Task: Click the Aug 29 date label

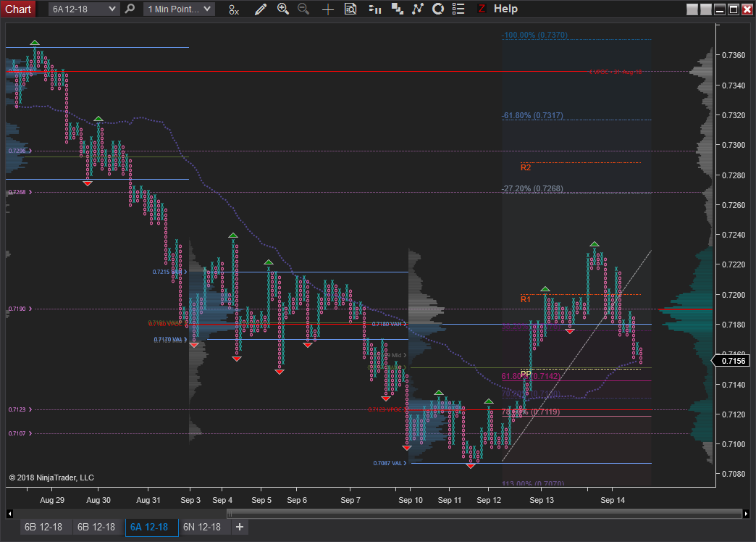Action: tap(52, 500)
